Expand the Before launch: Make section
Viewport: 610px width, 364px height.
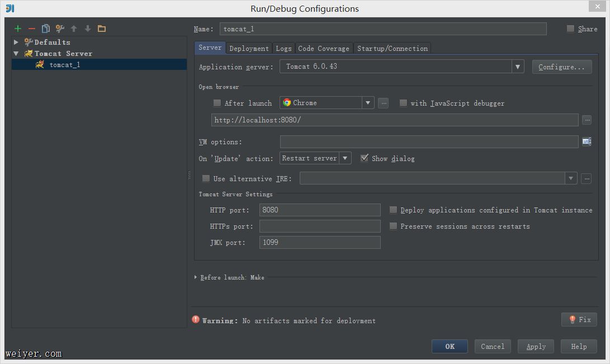click(196, 277)
